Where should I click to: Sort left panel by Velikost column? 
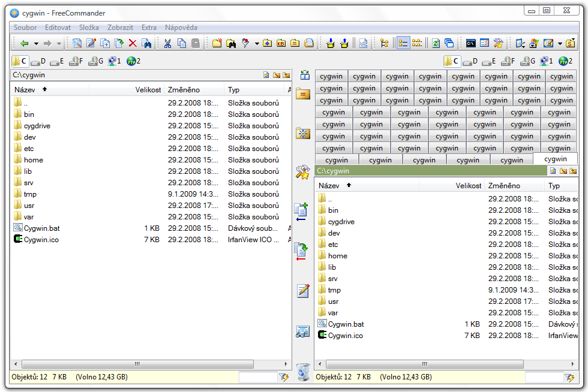[x=127, y=89]
